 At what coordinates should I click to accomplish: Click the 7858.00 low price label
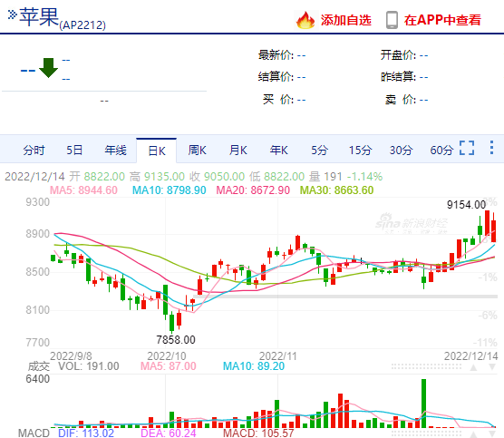pyautogui.click(x=176, y=339)
